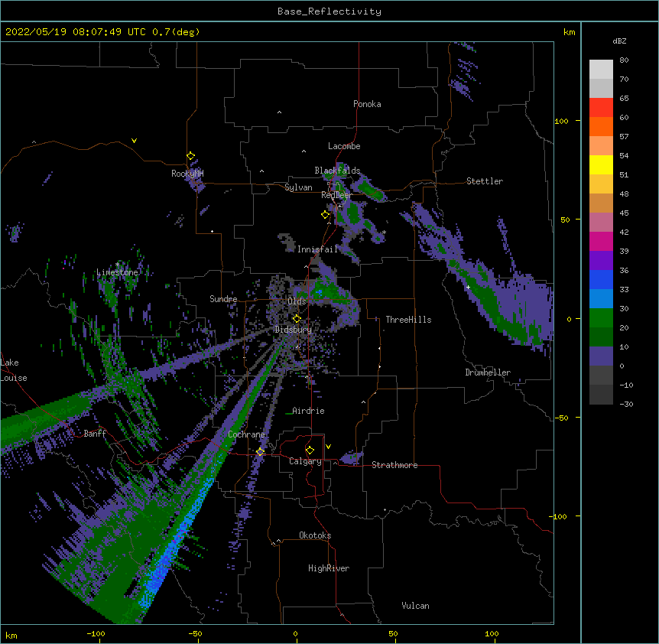This screenshot has width=659, height=644.
Task: Click the Vulcan city label
Action: (x=415, y=606)
